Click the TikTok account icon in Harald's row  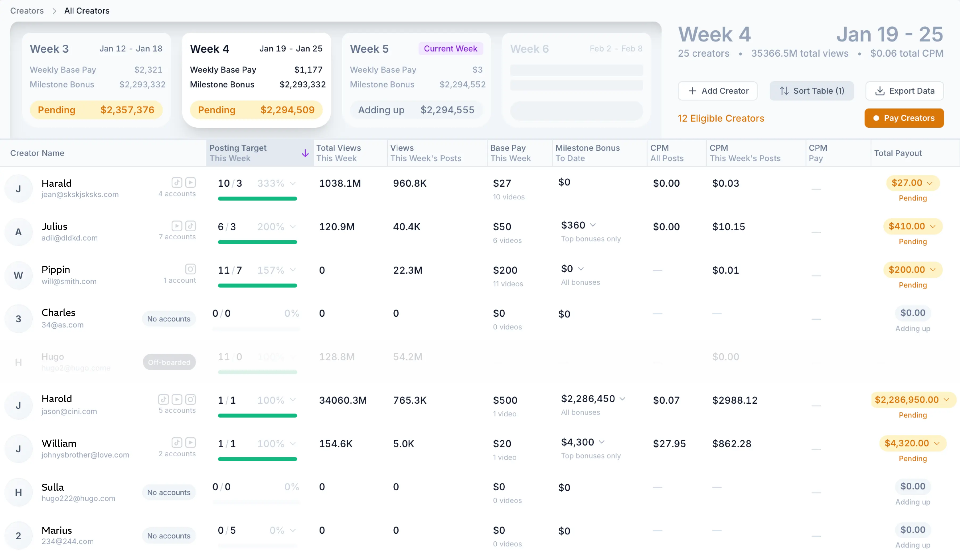pyautogui.click(x=176, y=182)
